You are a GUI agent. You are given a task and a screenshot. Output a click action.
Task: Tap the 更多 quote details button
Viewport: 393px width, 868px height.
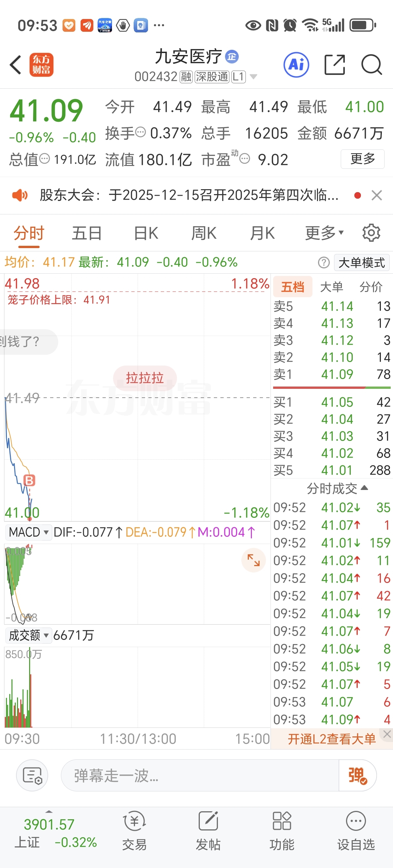(x=362, y=159)
